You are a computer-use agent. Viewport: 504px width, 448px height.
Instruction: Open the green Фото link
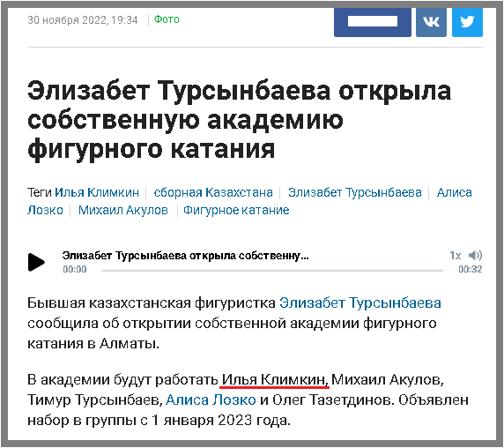click(167, 19)
